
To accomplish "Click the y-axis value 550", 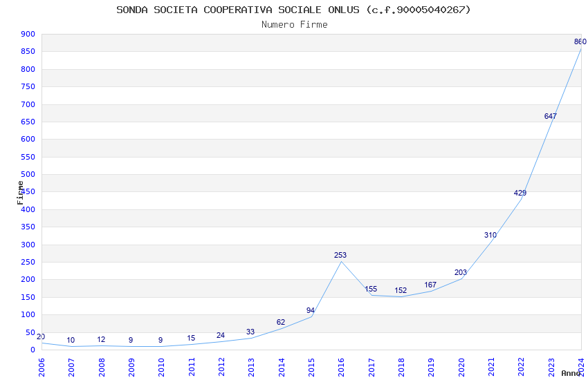I will coord(28,157).
